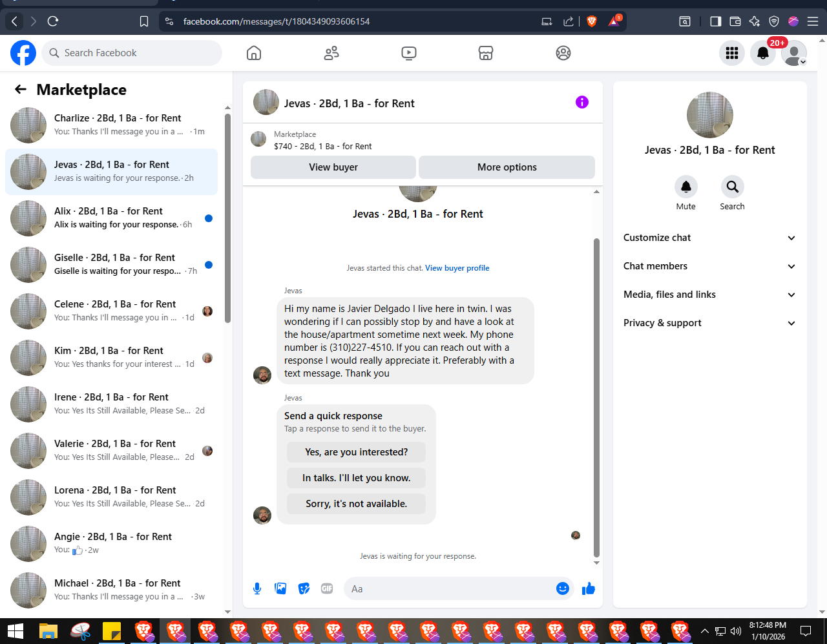Open the Michael conversation
The image size is (827, 644).
point(111,590)
